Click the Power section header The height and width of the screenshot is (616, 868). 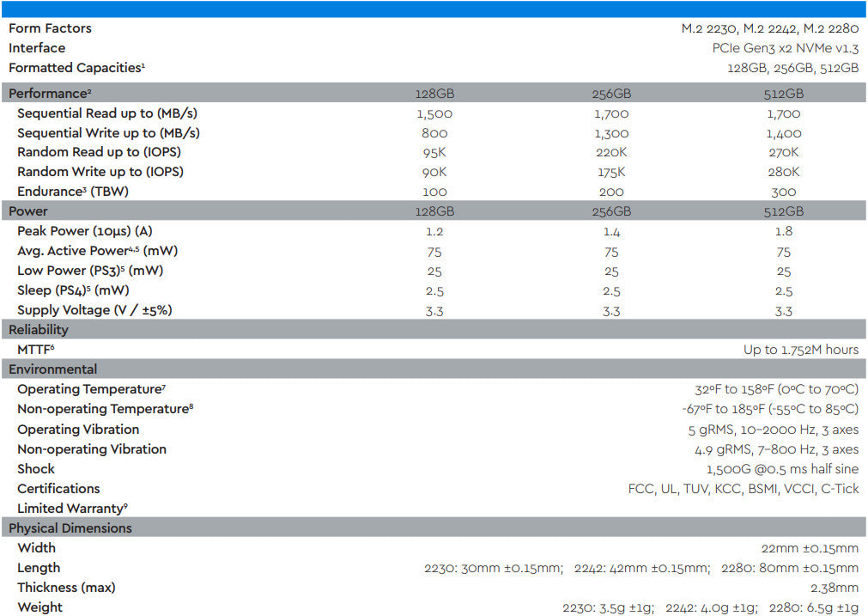pyautogui.click(x=28, y=211)
